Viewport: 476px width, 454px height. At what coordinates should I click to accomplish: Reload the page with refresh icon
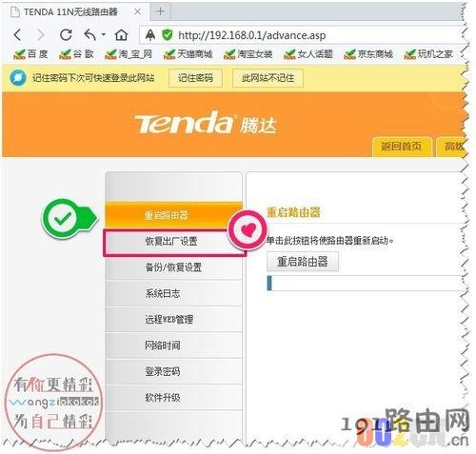tap(66, 35)
